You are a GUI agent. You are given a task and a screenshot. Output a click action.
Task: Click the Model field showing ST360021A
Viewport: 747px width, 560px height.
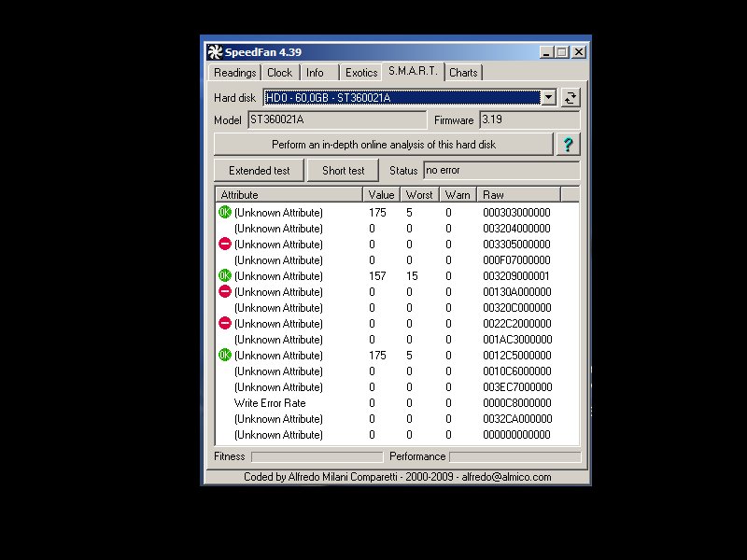[x=337, y=119]
